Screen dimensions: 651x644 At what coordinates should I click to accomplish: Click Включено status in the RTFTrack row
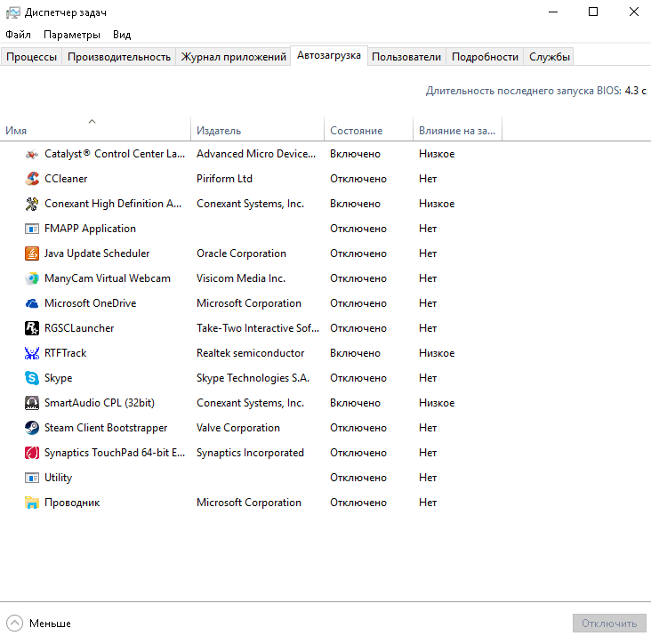click(x=356, y=353)
